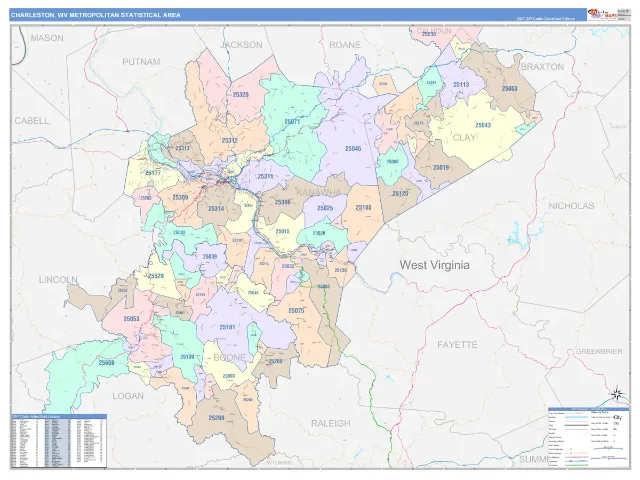This screenshot has width=640, height=480.
Task: Click the CABELL county label
Action: click(32, 121)
